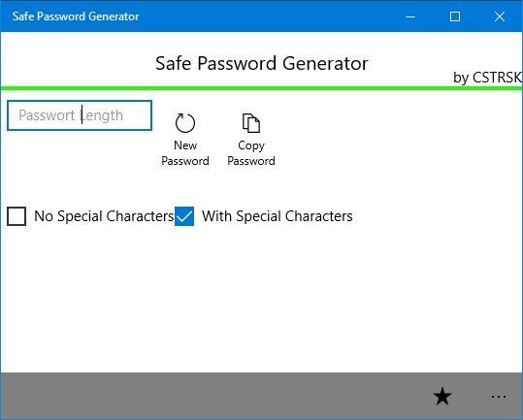Click the circular arrow New Password icon
Screen dimensions: 523x420
185,123
